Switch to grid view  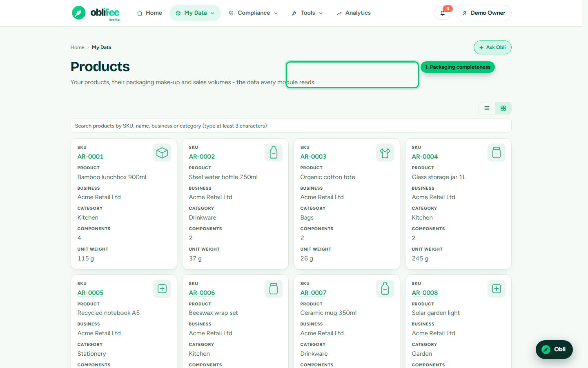pos(503,108)
